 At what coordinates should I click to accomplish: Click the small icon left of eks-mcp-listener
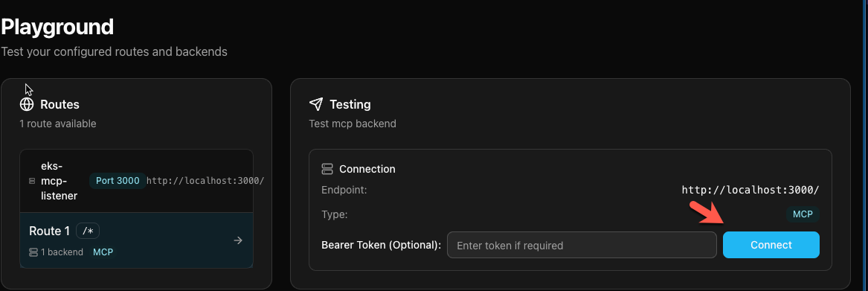pyautogui.click(x=31, y=181)
